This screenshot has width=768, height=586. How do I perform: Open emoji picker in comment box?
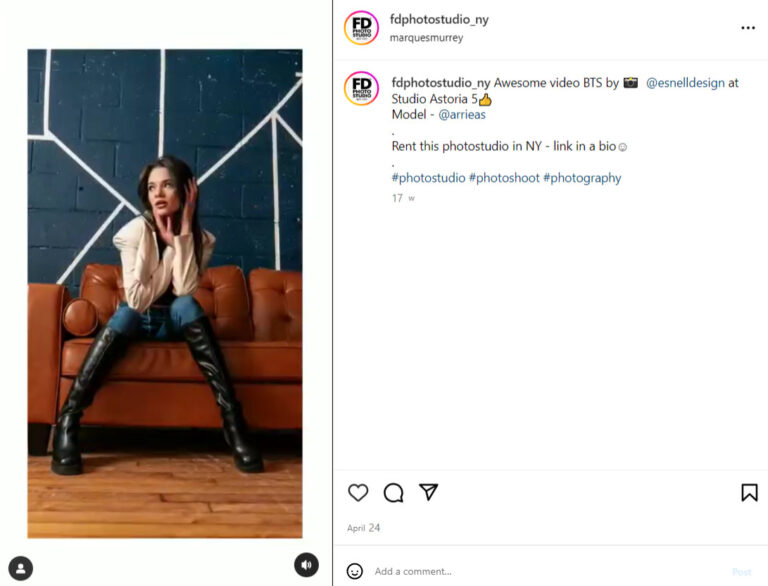355,571
